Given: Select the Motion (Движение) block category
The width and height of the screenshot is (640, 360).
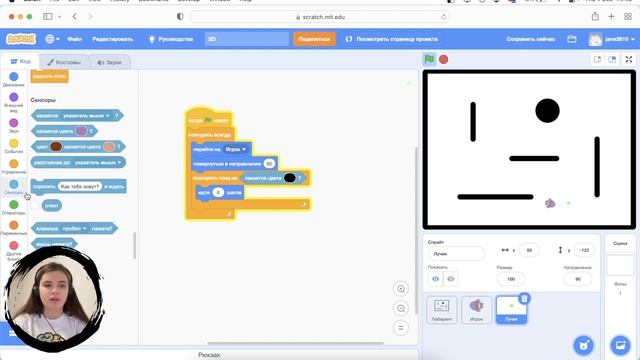Looking at the screenshot, I should pos(13,79).
